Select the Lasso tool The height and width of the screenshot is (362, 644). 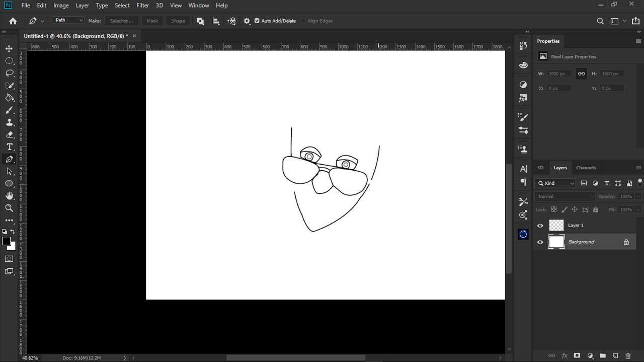(x=9, y=73)
